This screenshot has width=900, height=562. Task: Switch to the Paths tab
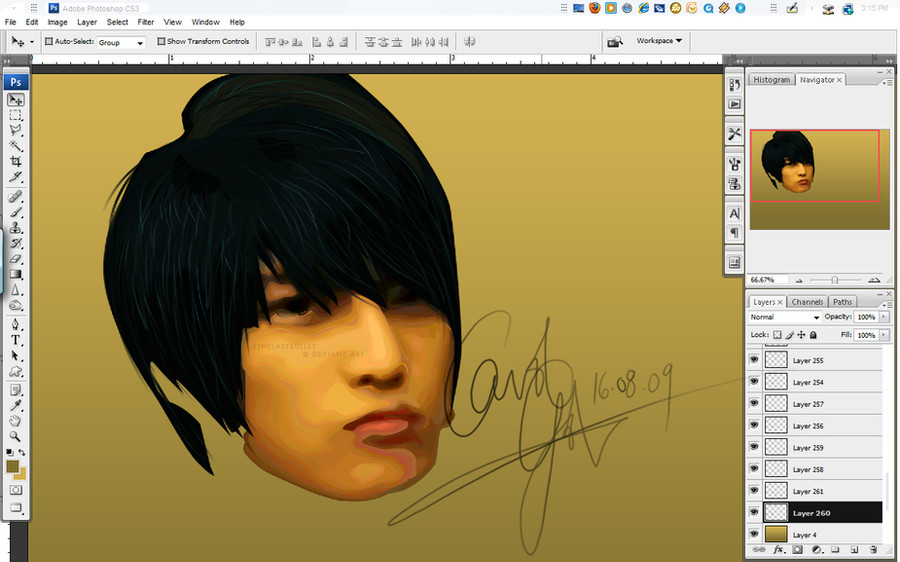[x=842, y=302]
